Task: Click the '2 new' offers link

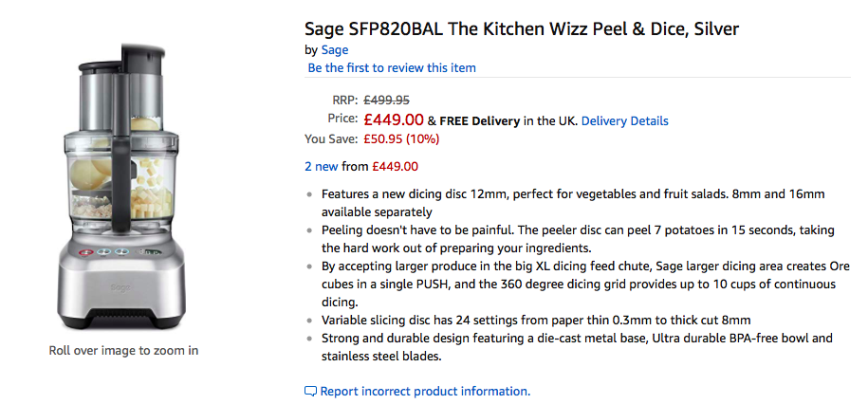Action: click(321, 166)
